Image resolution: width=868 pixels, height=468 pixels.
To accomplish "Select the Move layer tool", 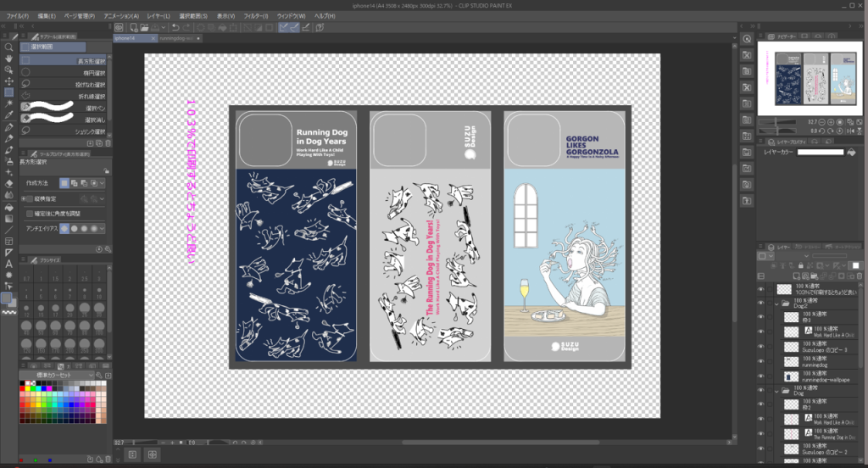I will tap(8, 81).
